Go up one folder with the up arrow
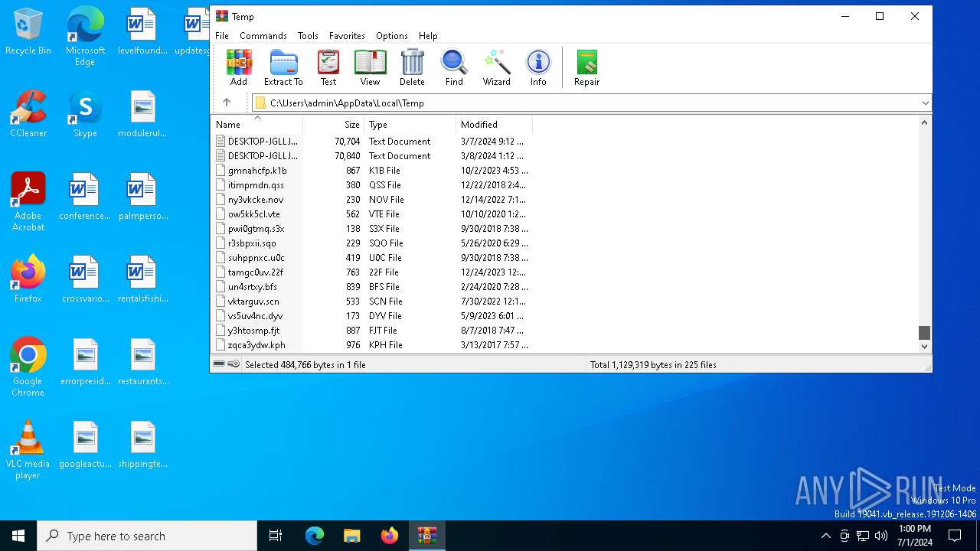Viewport: 980px width, 551px height. (227, 103)
